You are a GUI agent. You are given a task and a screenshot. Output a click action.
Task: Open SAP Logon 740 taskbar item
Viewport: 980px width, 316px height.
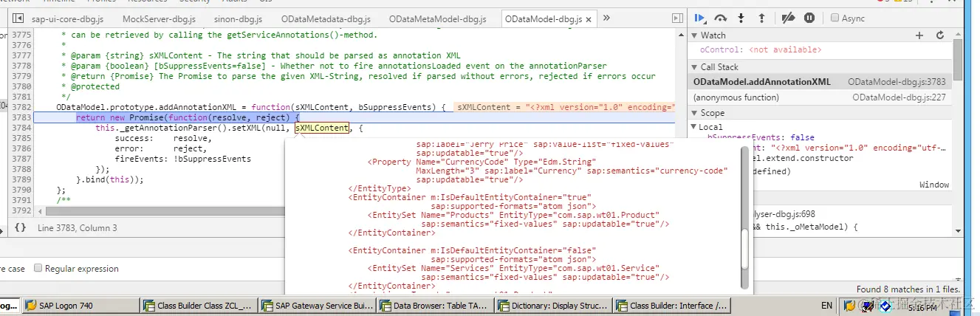tap(81, 305)
